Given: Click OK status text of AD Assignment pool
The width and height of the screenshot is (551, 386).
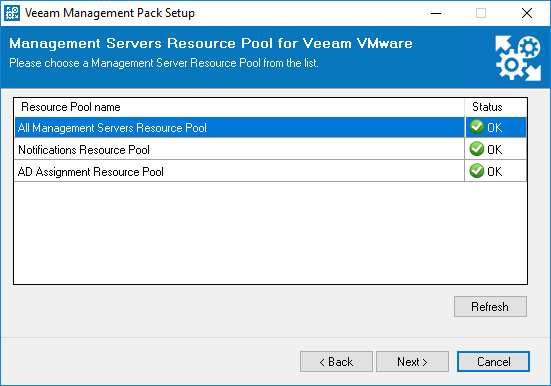Looking at the screenshot, I should [x=494, y=172].
